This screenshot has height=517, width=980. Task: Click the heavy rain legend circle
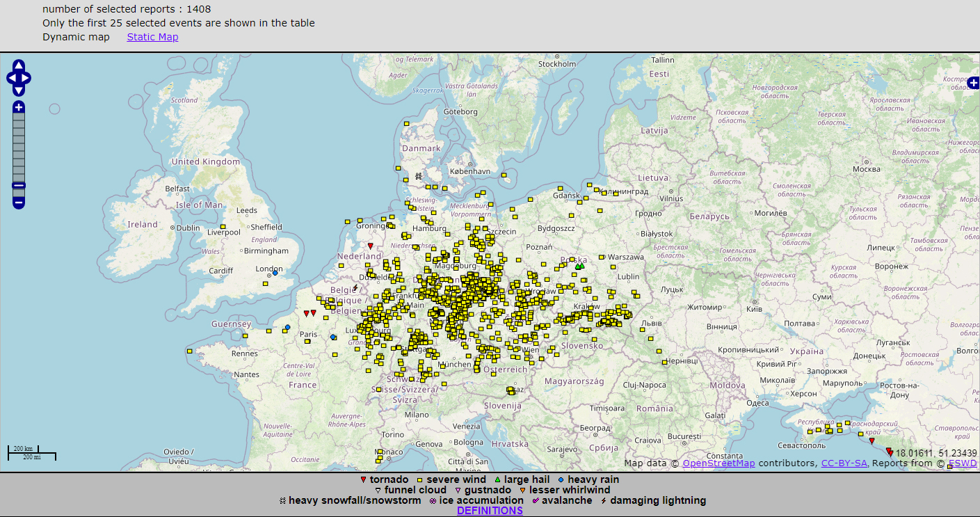tap(561, 480)
